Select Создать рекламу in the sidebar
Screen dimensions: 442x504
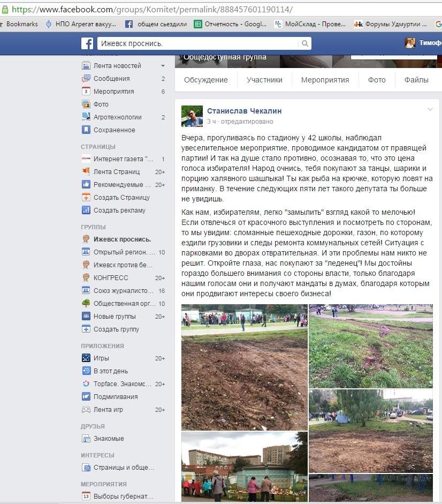coord(119,210)
